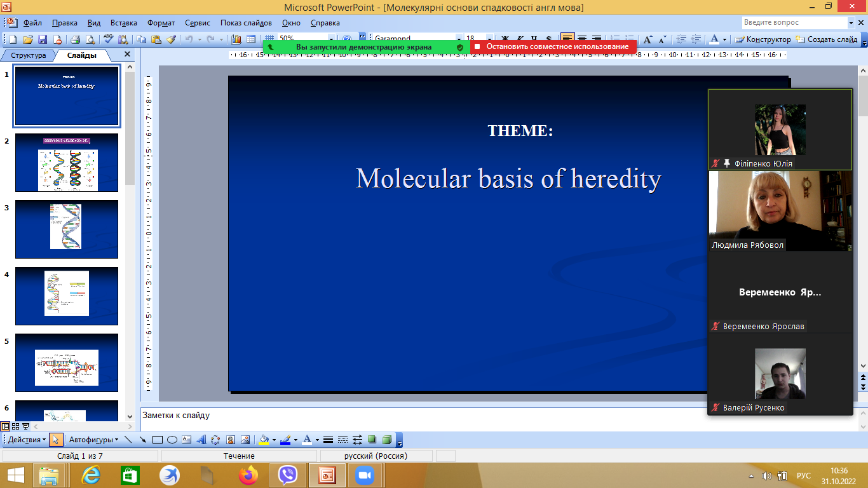The width and height of the screenshot is (868, 488).
Task: Select the Oval shape tool
Action: click(172, 440)
